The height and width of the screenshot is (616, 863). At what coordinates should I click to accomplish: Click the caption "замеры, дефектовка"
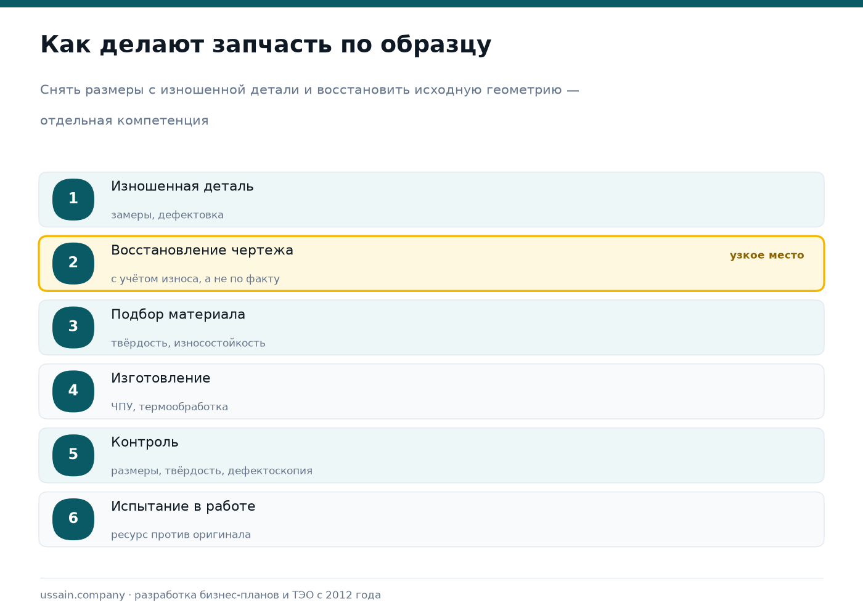(168, 215)
